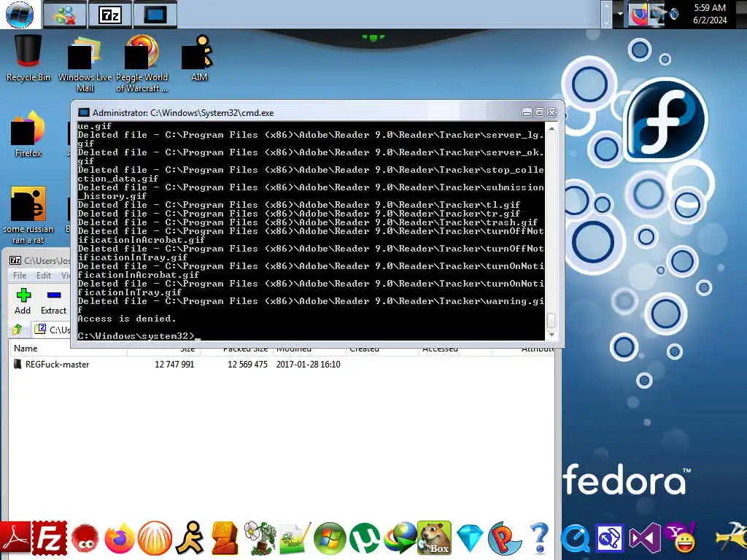Open the volume speaker tray icon

pyautogui.click(x=673, y=15)
